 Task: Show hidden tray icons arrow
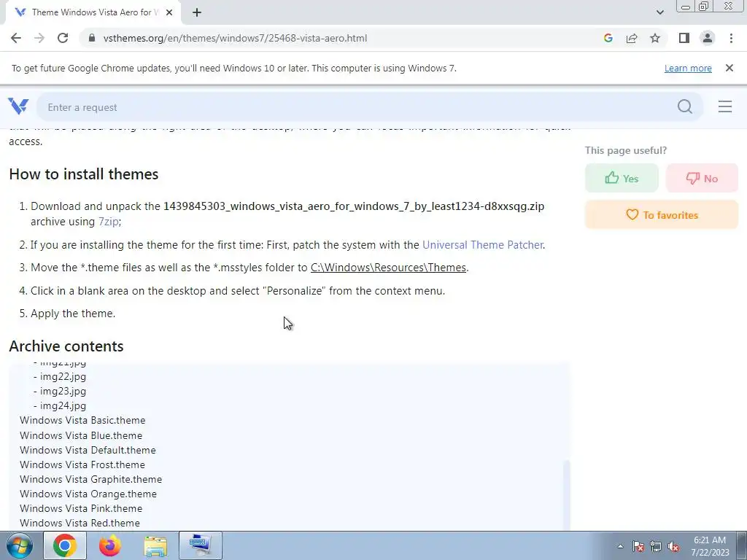tap(620, 546)
